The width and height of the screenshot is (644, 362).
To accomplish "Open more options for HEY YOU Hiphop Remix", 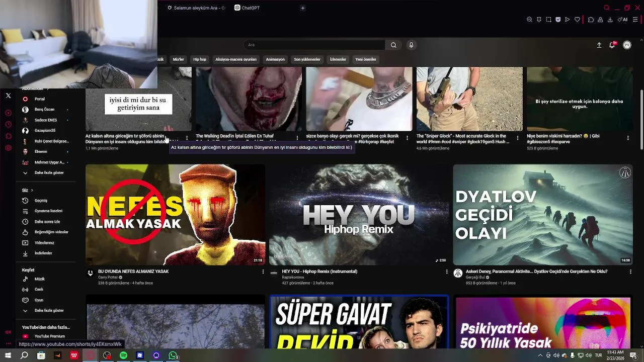I will pos(447,272).
